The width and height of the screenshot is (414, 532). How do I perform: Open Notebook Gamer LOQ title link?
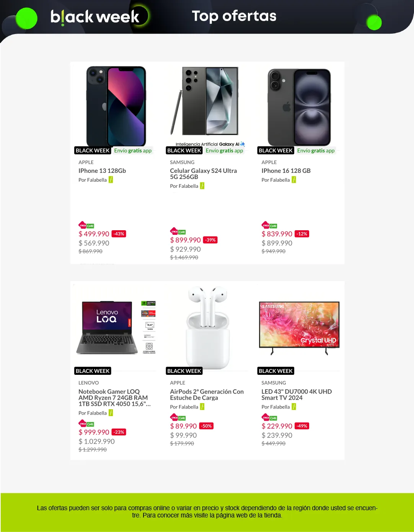[x=114, y=397]
